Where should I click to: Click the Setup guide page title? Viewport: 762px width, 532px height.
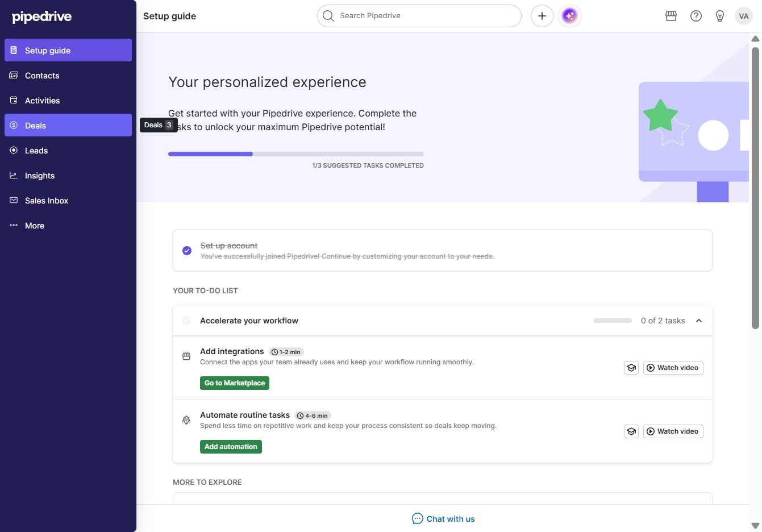click(169, 16)
